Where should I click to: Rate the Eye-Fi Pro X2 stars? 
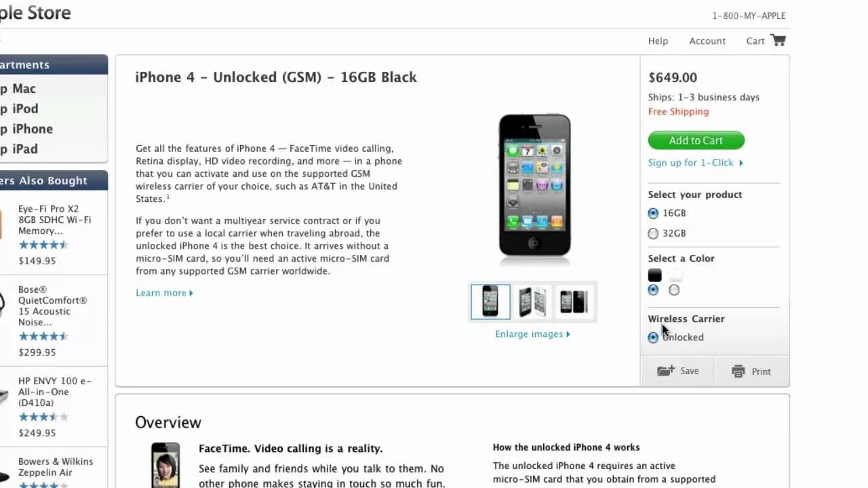tap(43, 245)
